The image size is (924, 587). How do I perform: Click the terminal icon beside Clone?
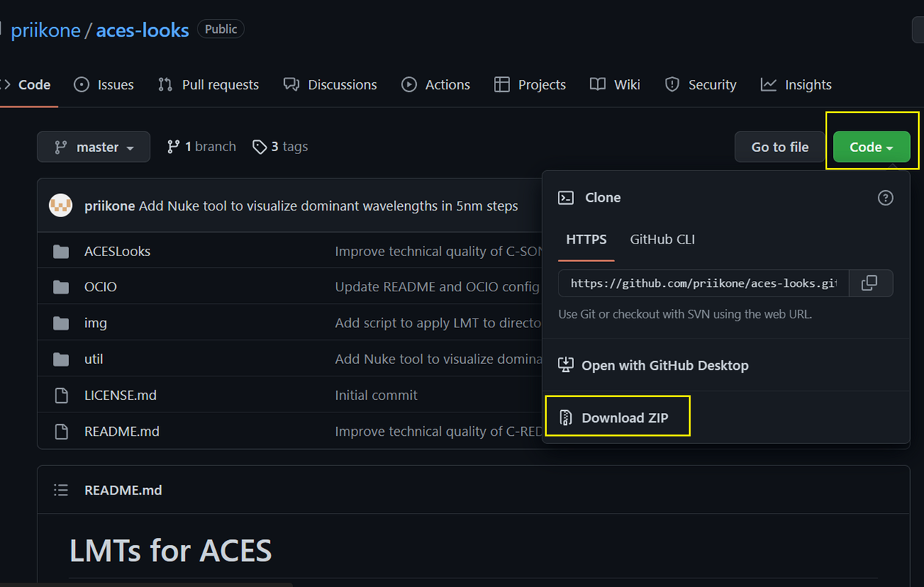click(566, 197)
